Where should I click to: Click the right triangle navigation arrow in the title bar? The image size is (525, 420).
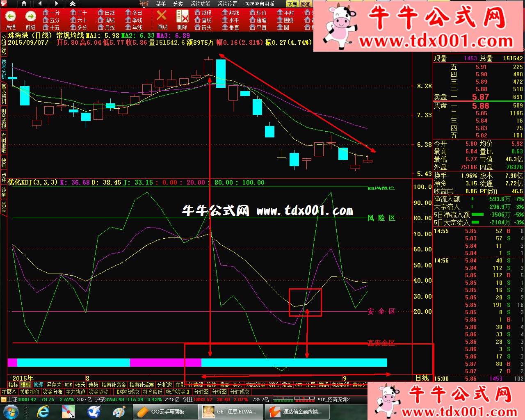[x=57, y=4]
